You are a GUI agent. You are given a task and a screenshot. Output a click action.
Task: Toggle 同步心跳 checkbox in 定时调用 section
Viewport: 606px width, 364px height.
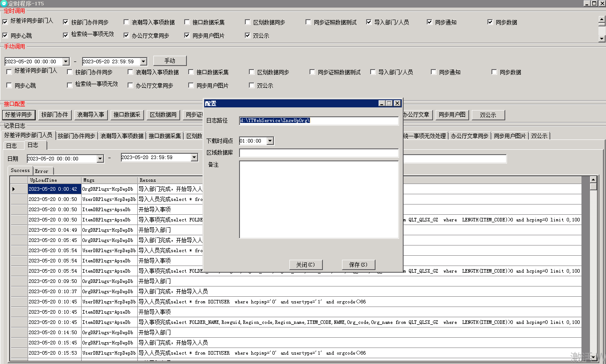(5, 36)
